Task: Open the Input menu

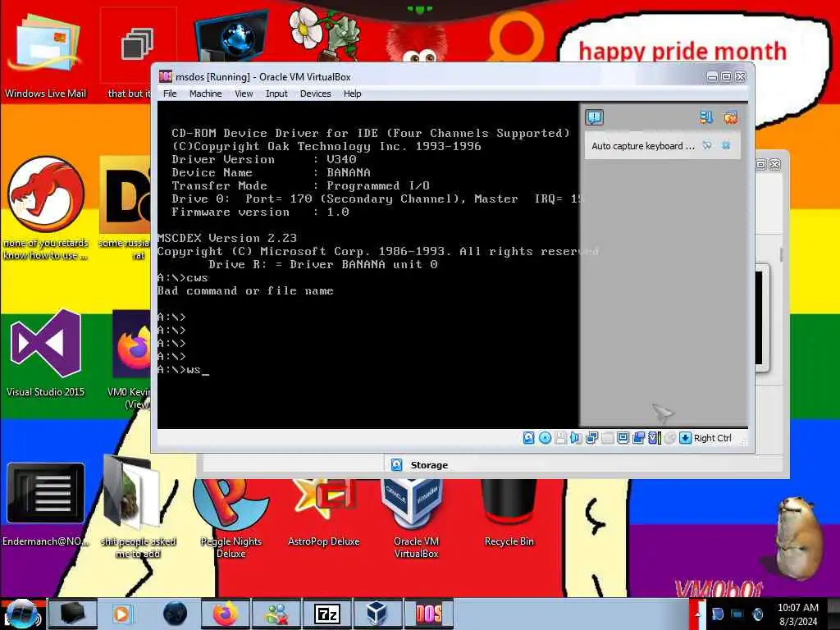Action: click(x=276, y=94)
